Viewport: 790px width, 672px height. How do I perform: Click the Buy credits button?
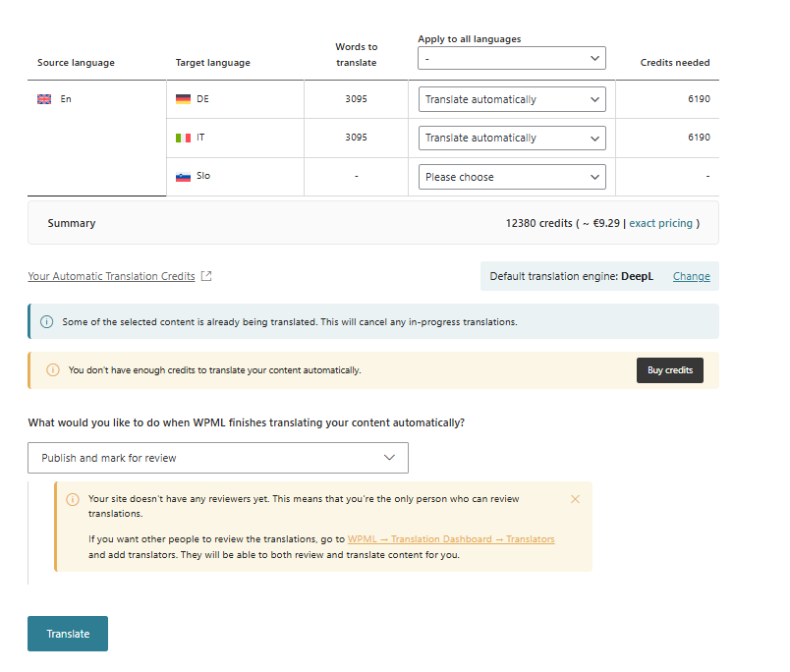point(669,370)
